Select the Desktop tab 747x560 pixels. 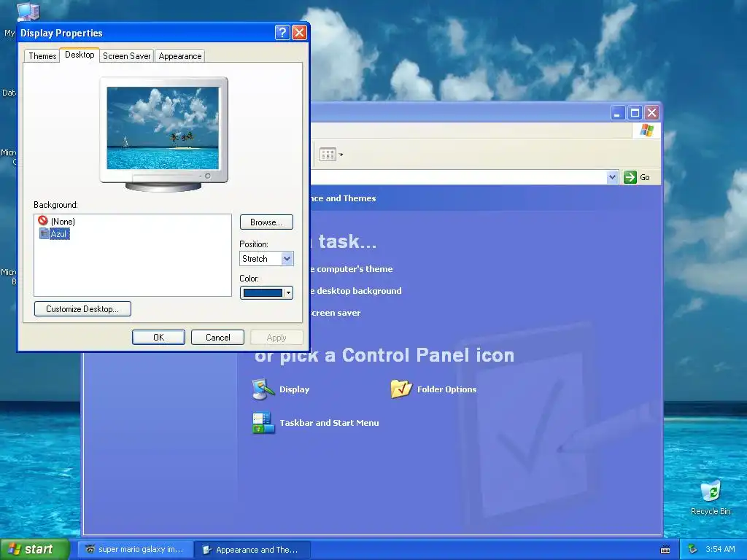pyautogui.click(x=80, y=55)
